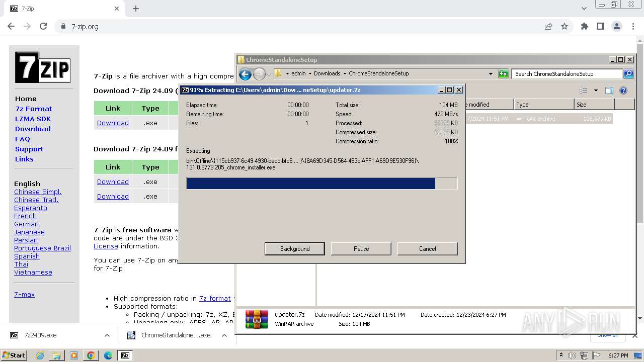Pause the extraction

pyautogui.click(x=361, y=249)
